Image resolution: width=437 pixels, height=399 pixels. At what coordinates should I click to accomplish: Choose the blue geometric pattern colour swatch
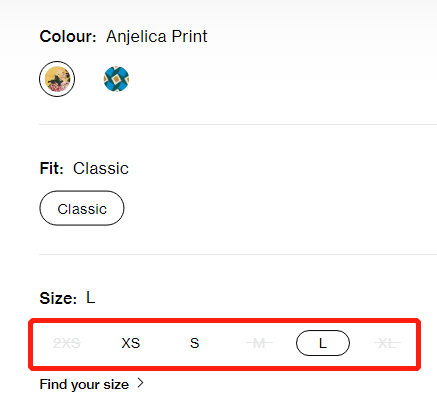point(116,79)
